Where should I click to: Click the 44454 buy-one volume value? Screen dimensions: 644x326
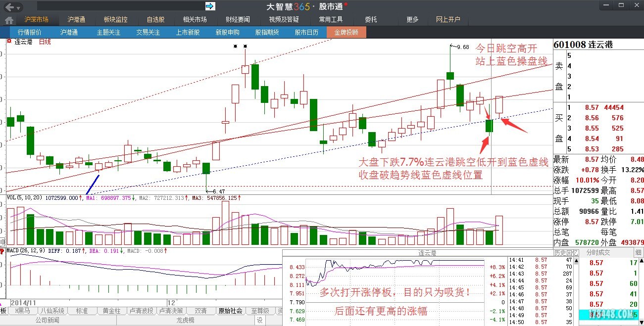tap(613, 107)
